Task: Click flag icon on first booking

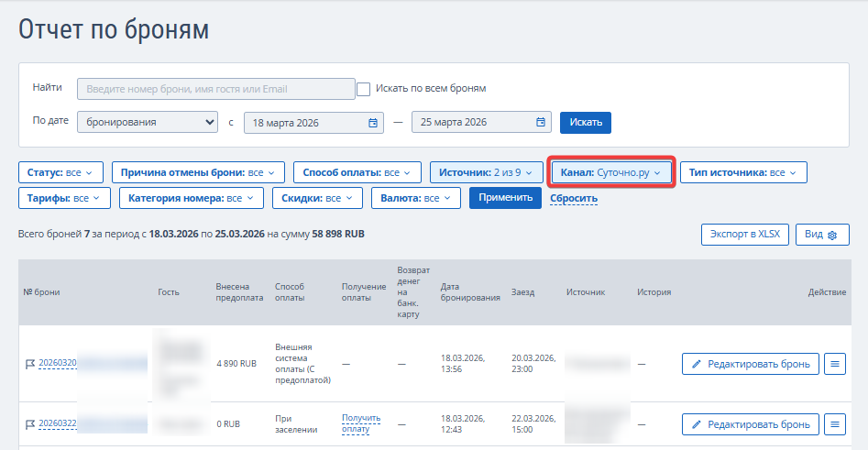Action: 29,364
